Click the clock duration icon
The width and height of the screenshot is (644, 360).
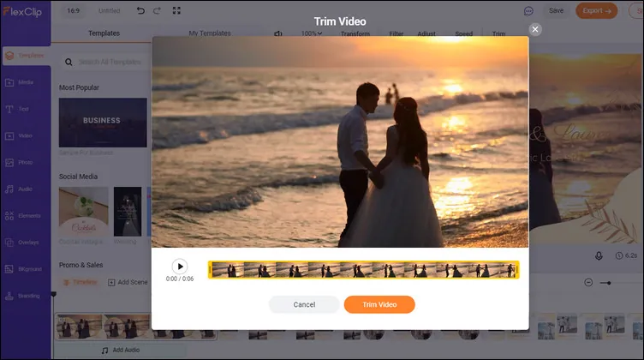click(x=619, y=255)
